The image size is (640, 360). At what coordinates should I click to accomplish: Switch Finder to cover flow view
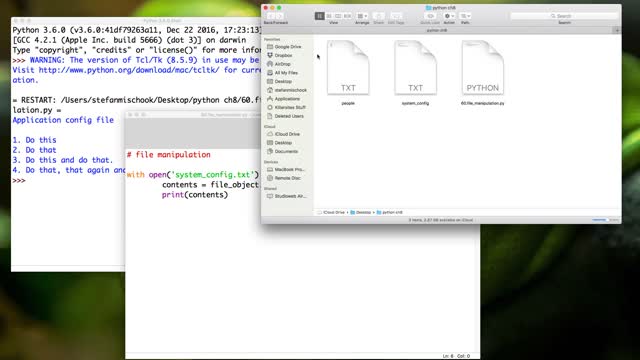tap(347, 16)
